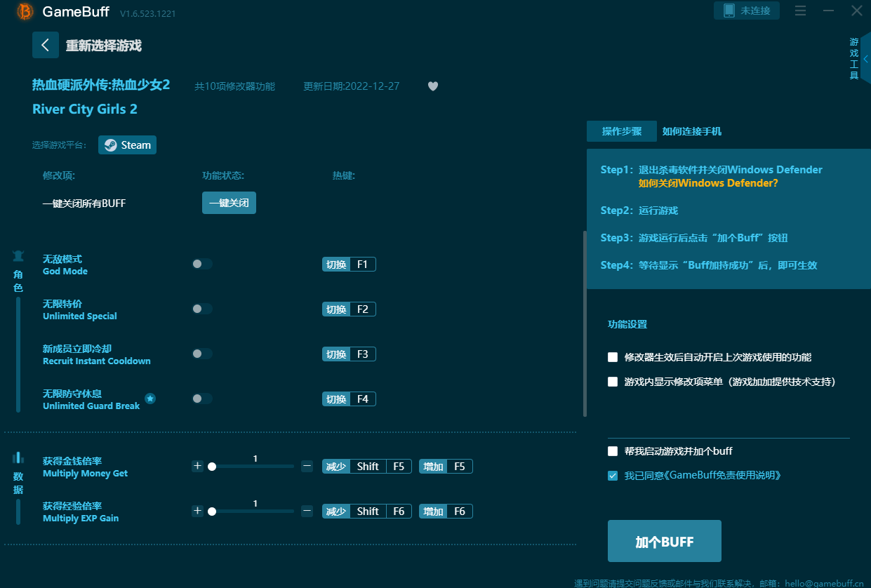This screenshot has width=871, height=588.
Task: Click Shift F5 decrease hotkey for money
Action: click(x=367, y=467)
